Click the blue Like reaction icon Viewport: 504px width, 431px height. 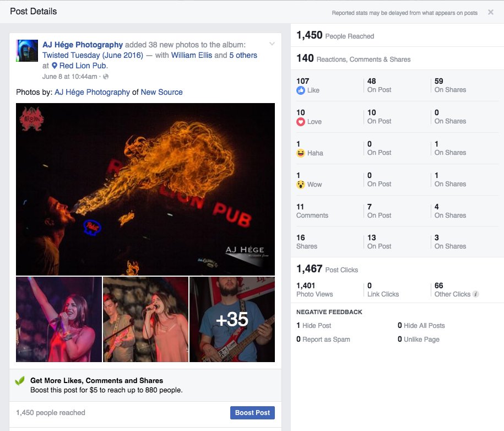301,90
